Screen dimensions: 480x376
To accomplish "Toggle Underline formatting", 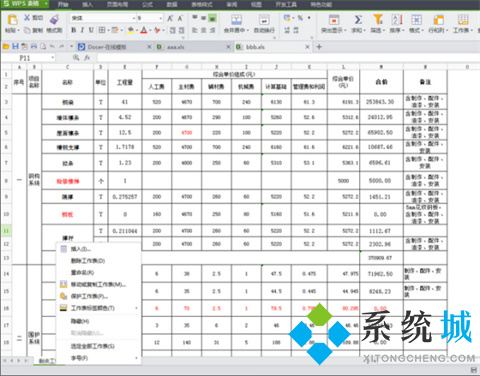I will click(91, 30).
